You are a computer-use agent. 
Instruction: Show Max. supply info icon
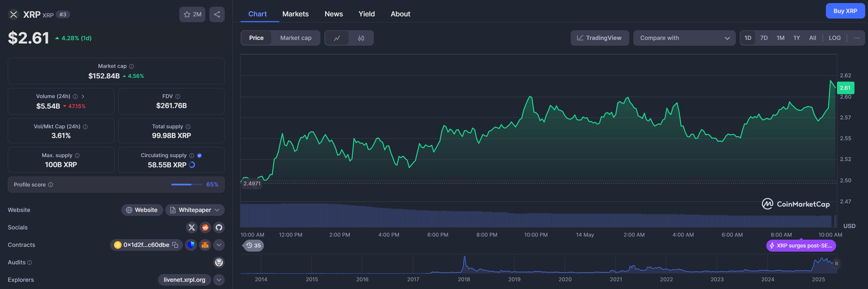pyautogui.click(x=77, y=156)
